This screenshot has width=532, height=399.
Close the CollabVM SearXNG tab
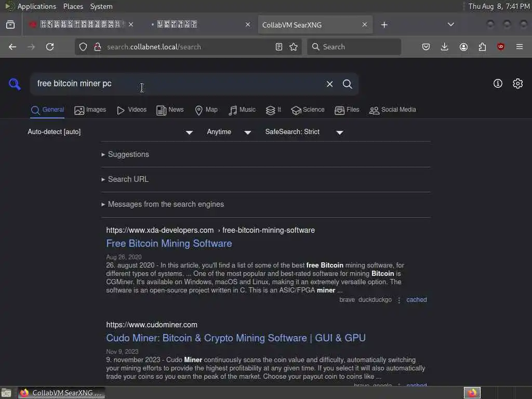pyautogui.click(x=364, y=24)
